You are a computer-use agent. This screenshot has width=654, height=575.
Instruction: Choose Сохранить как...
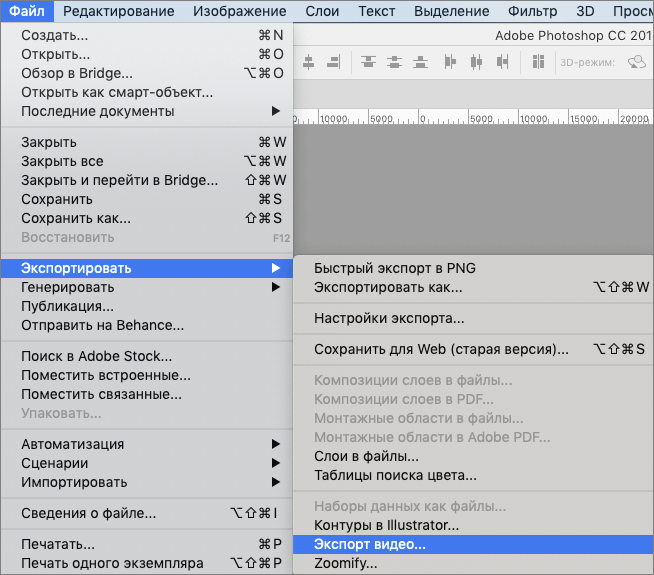tap(146, 218)
